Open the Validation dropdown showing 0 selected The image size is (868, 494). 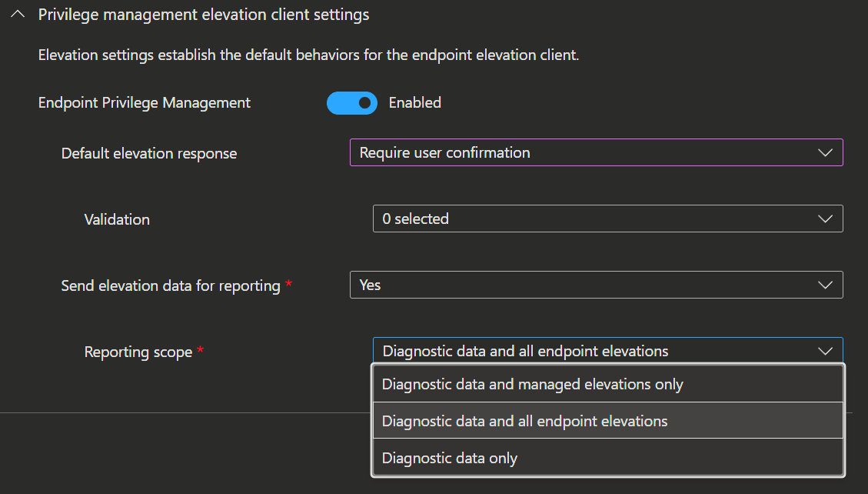point(608,219)
